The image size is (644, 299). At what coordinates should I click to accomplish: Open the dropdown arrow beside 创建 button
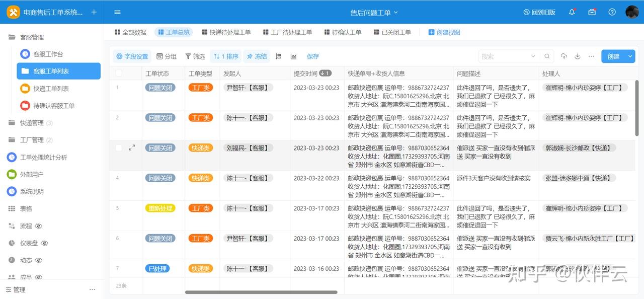(x=630, y=56)
